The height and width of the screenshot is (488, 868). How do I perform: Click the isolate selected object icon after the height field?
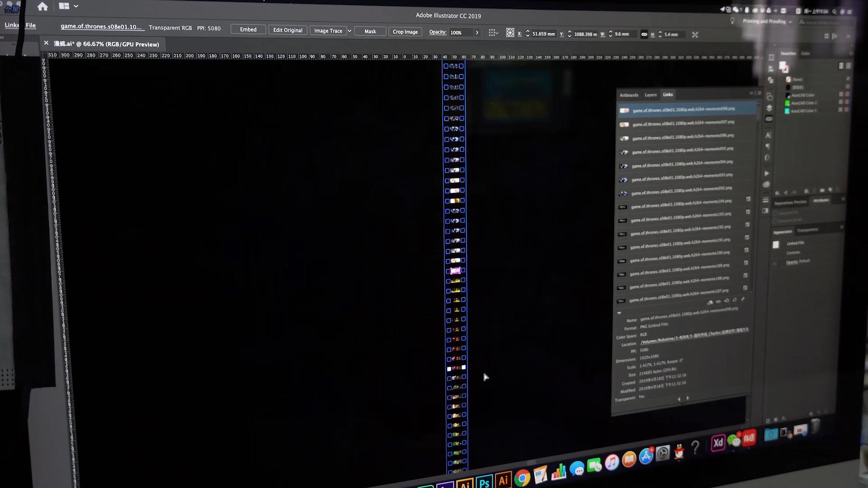click(x=695, y=35)
